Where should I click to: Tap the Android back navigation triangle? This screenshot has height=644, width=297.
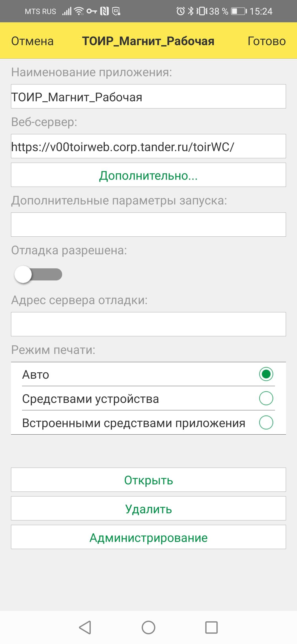pos(85,627)
